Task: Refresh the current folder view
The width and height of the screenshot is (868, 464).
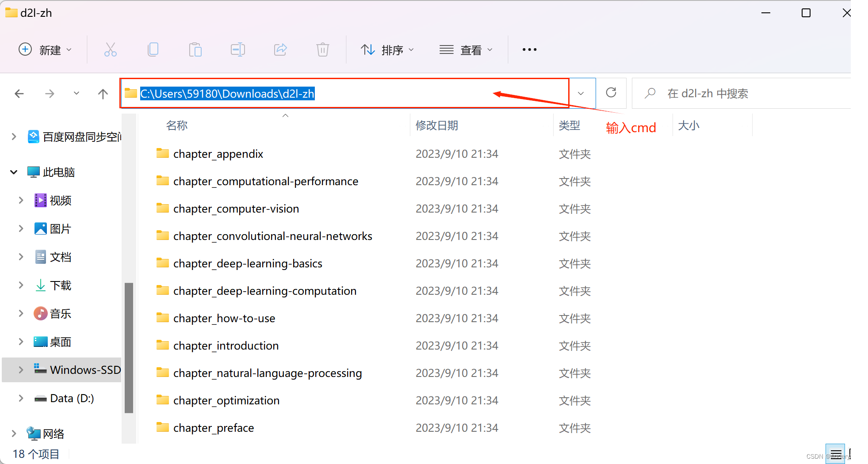Action: (611, 93)
